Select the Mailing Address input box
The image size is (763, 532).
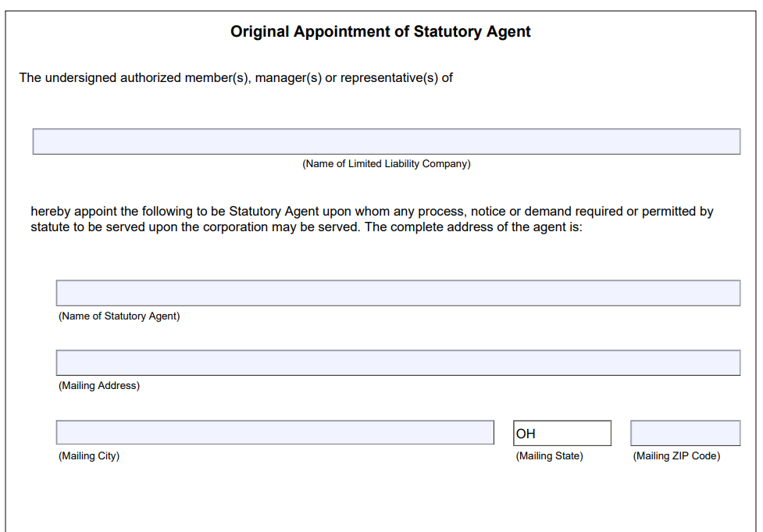(x=398, y=362)
